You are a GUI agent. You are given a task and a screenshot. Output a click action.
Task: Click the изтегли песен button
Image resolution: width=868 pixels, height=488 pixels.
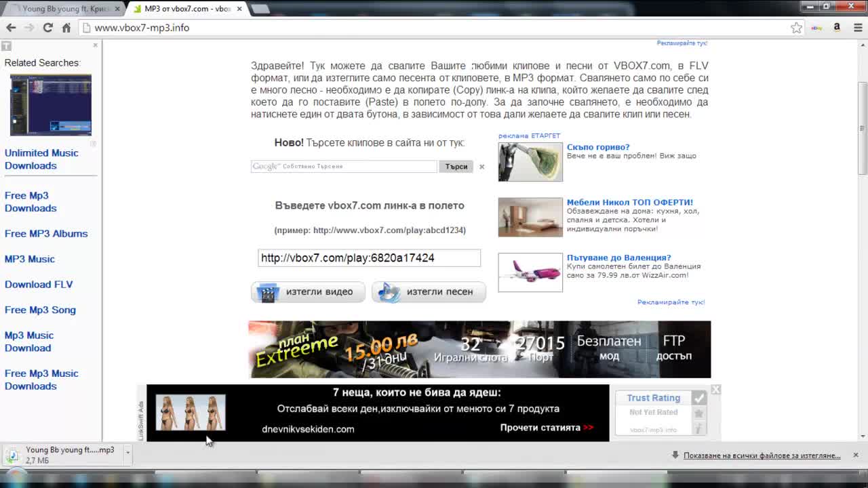(x=429, y=292)
